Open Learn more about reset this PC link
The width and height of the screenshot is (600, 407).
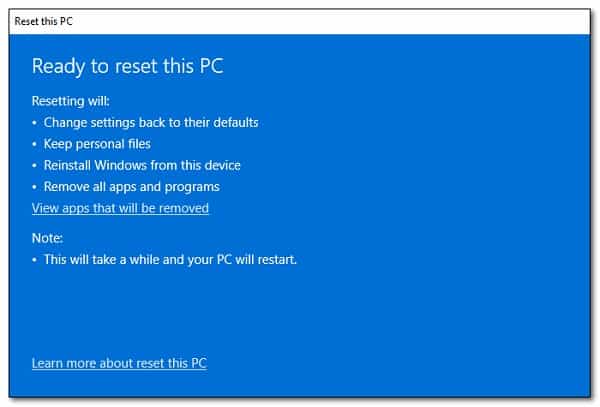pyautogui.click(x=119, y=363)
